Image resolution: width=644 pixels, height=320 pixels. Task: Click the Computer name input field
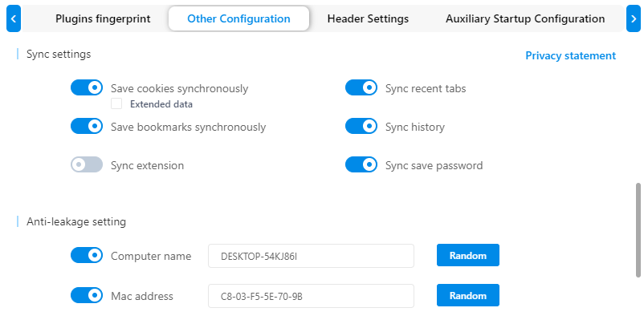(x=311, y=256)
